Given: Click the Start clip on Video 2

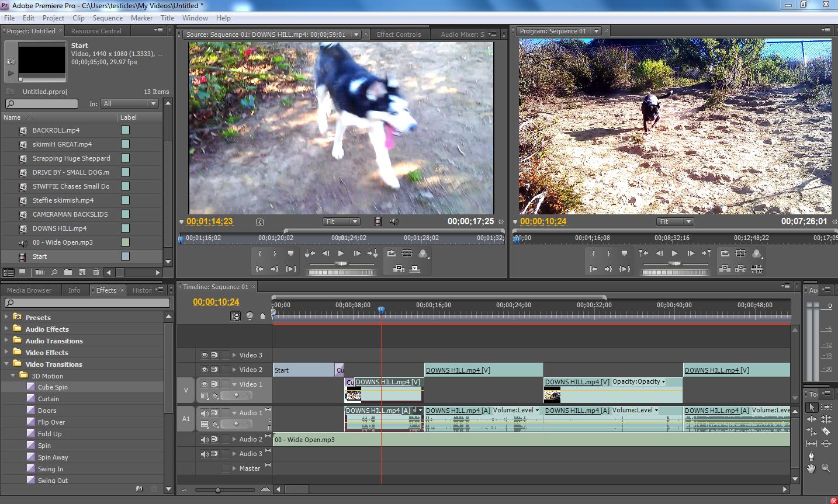Looking at the screenshot, I should click(x=303, y=370).
